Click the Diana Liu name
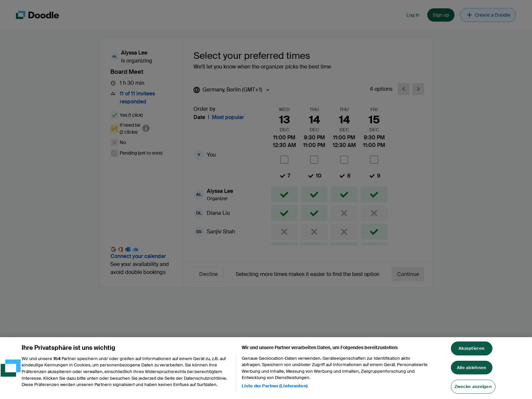This screenshot has height=399, width=532. pyautogui.click(x=218, y=213)
